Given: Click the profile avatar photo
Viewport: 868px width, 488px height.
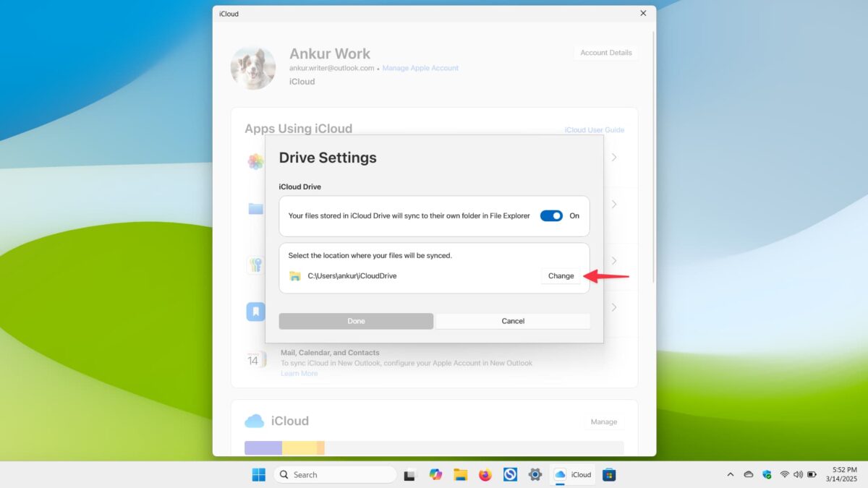Looking at the screenshot, I should pyautogui.click(x=253, y=69).
